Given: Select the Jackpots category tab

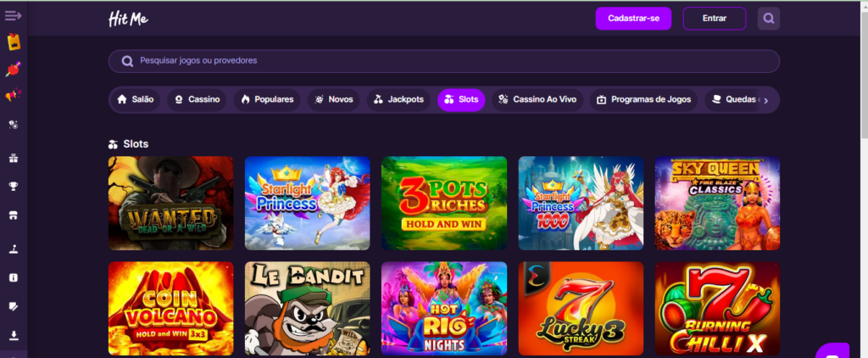Looking at the screenshot, I should [x=398, y=100].
